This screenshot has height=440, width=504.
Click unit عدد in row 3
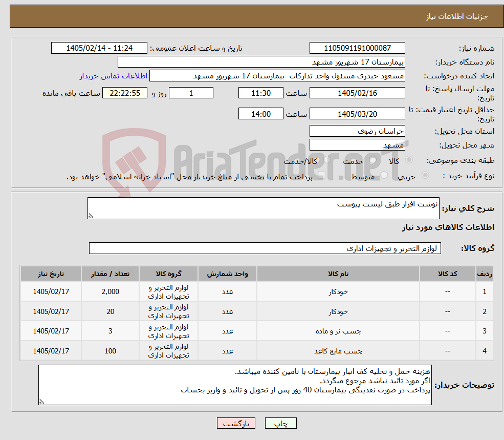pos(227,331)
